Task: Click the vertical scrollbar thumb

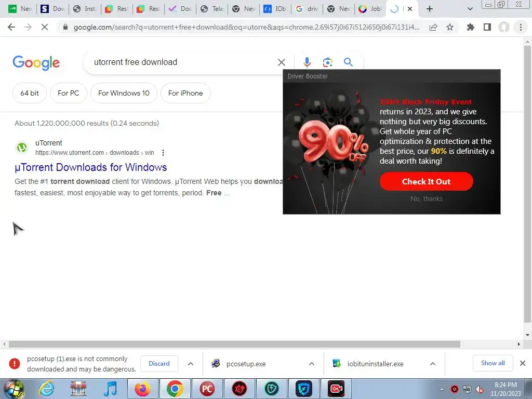Action: (527, 183)
